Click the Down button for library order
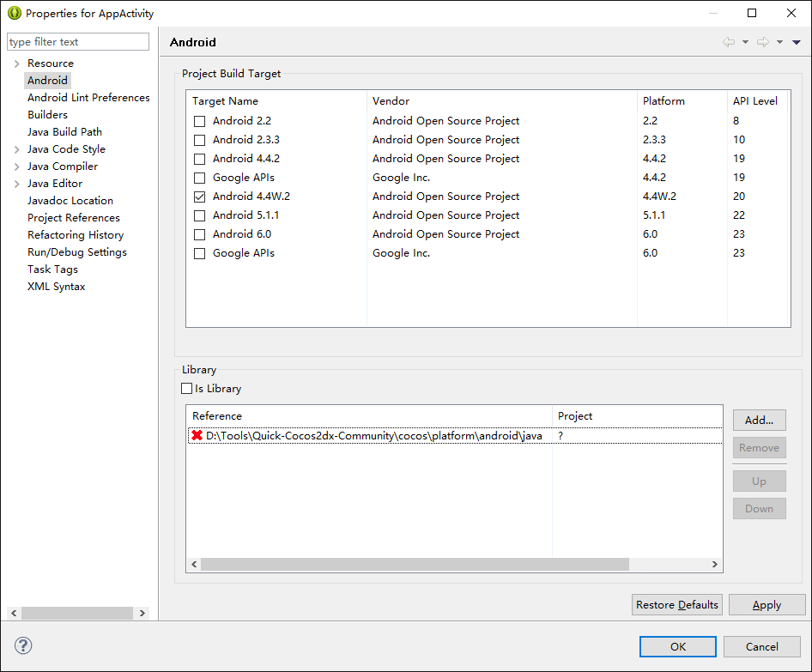Viewport: 812px width, 672px height. [x=759, y=508]
